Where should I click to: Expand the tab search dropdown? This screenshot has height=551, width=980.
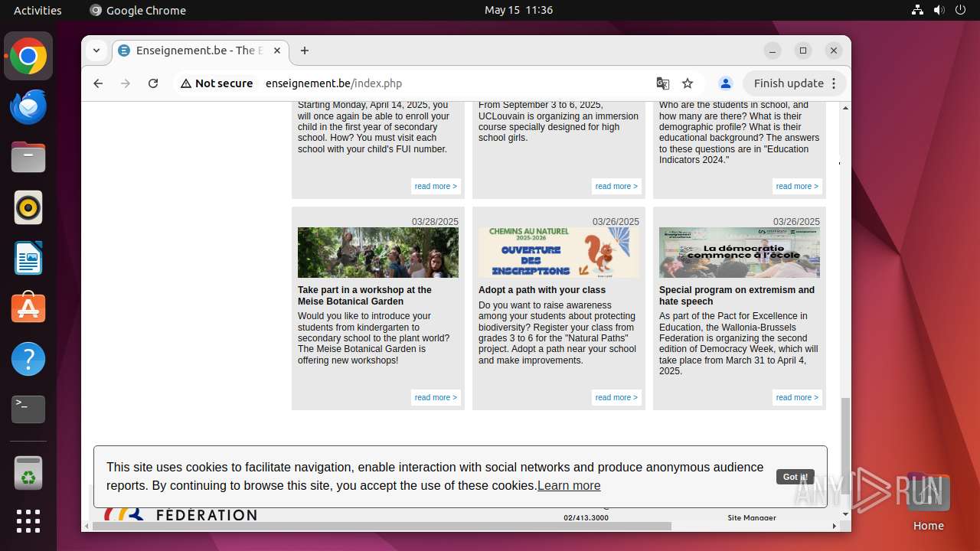(x=96, y=51)
